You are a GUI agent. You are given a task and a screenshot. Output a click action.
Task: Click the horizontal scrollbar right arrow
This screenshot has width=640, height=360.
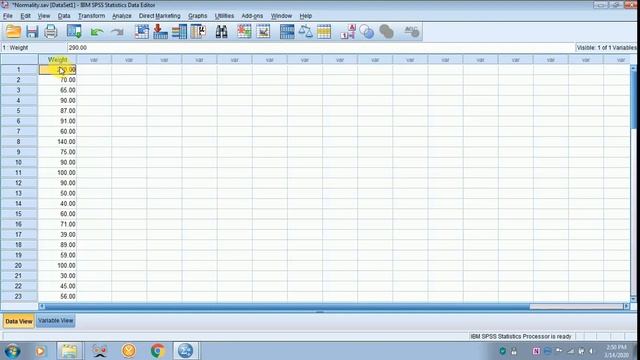[627, 306]
